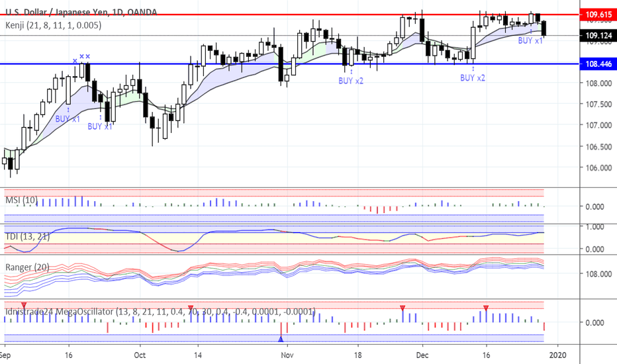Click the blue up-triangle marker in MegaOscillator

pyautogui.click(x=281, y=340)
